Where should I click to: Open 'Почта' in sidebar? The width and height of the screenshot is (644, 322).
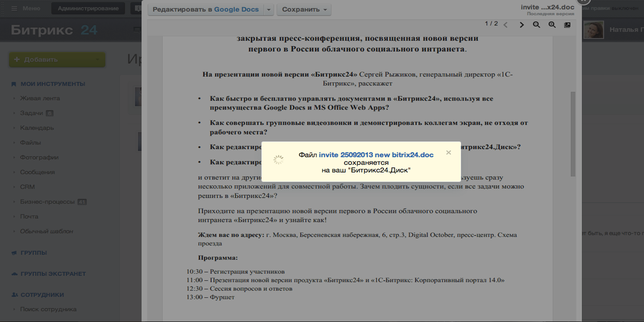29,216
